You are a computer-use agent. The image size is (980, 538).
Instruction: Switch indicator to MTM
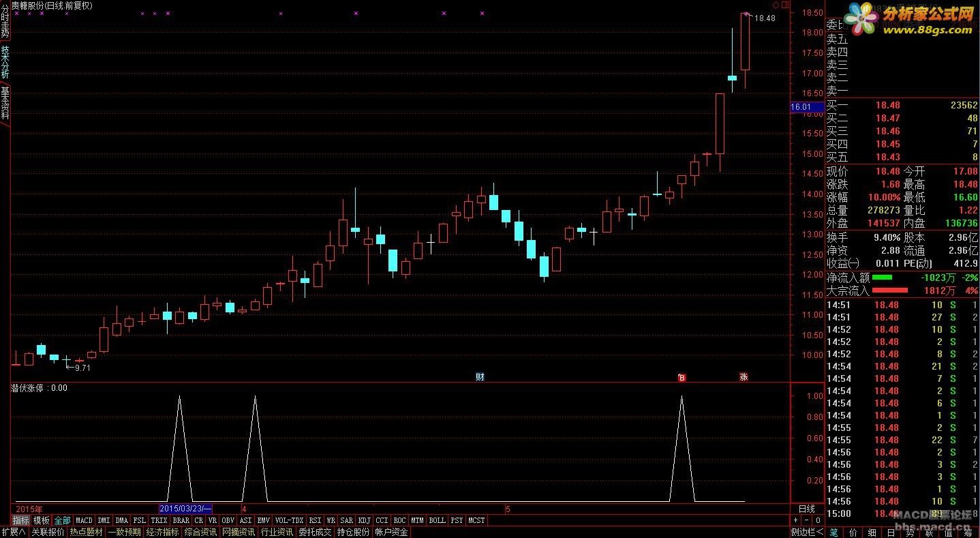point(418,520)
